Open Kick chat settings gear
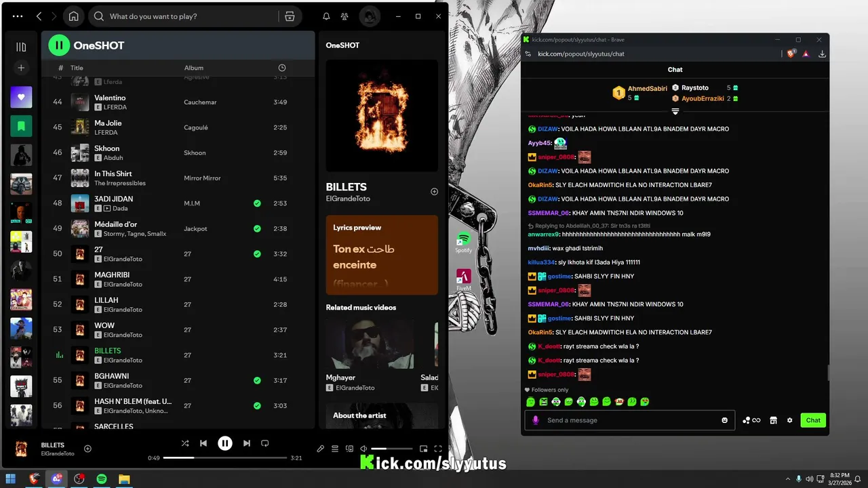868x488 pixels. [789, 420]
